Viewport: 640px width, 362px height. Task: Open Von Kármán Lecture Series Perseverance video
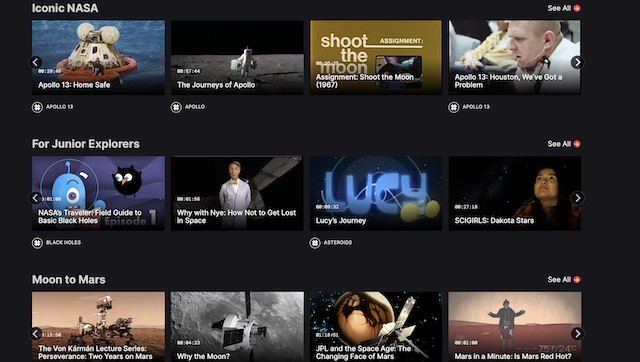click(x=98, y=326)
